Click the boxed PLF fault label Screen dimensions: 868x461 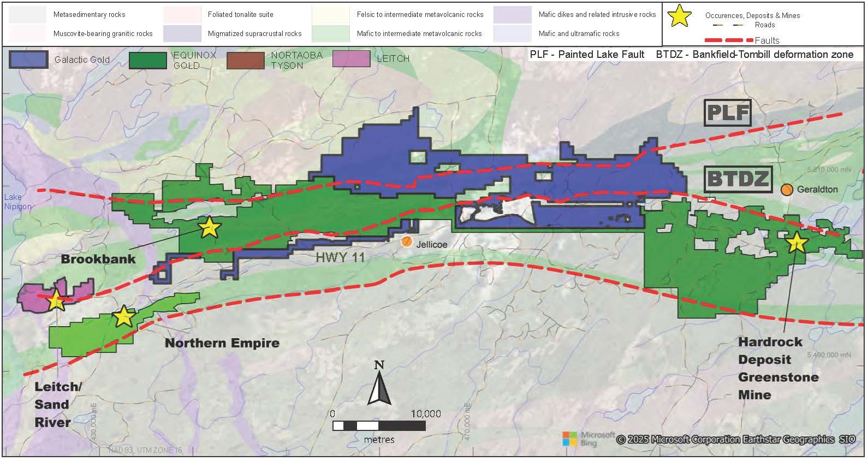click(x=727, y=113)
